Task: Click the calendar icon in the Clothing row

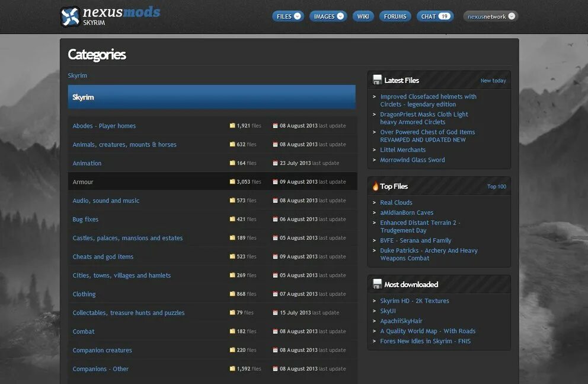Action: pyautogui.click(x=275, y=294)
